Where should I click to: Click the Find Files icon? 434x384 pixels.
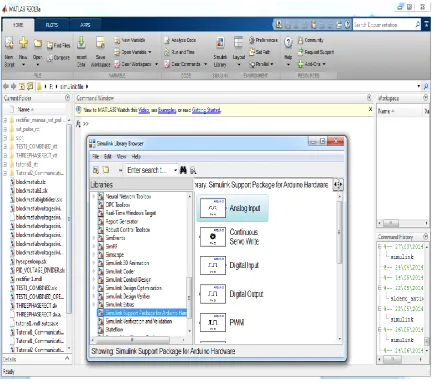[50, 45]
